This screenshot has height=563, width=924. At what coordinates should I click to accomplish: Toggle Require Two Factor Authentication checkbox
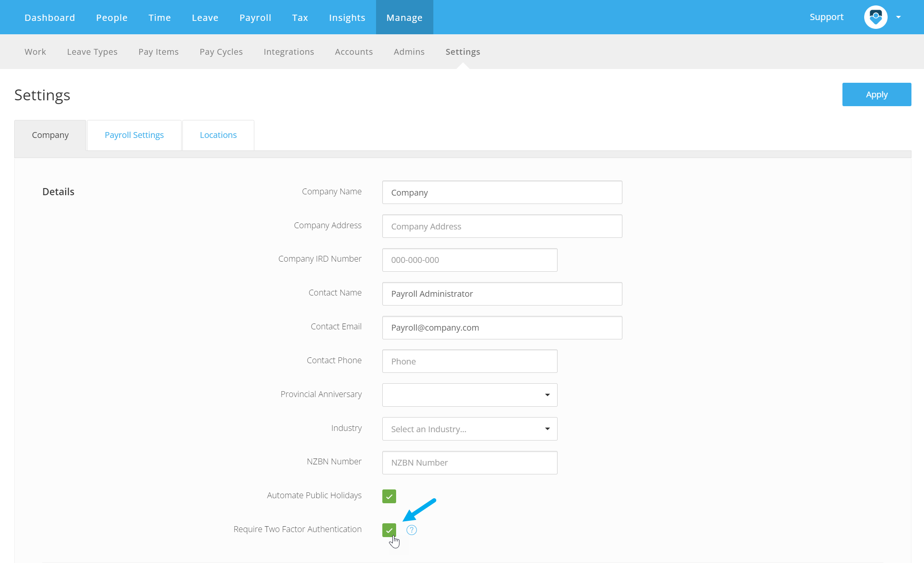coord(389,530)
